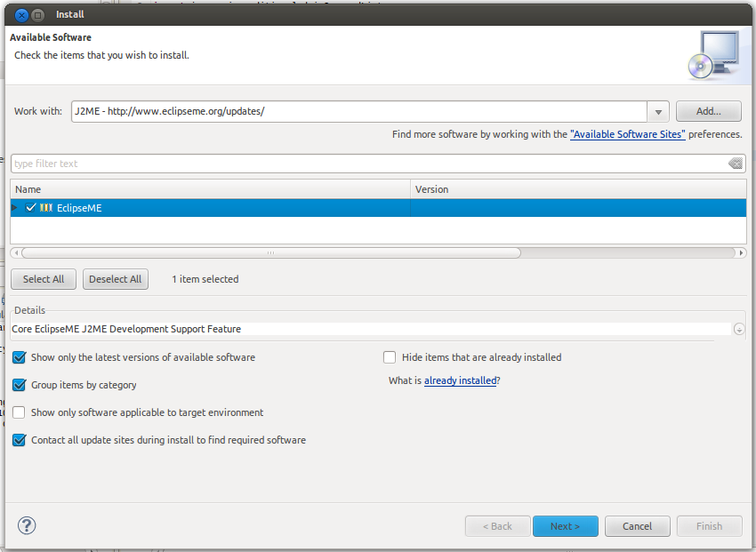Click the Select All button
The width and height of the screenshot is (756, 552).
coord(44,279)
